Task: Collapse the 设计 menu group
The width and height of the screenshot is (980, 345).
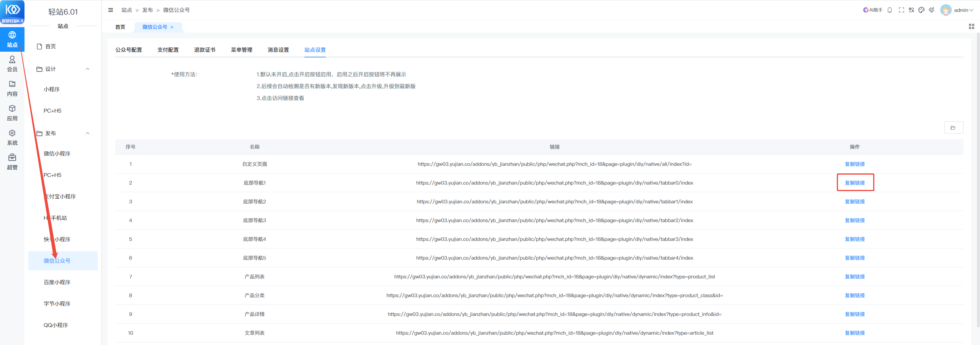Action: 88,69
